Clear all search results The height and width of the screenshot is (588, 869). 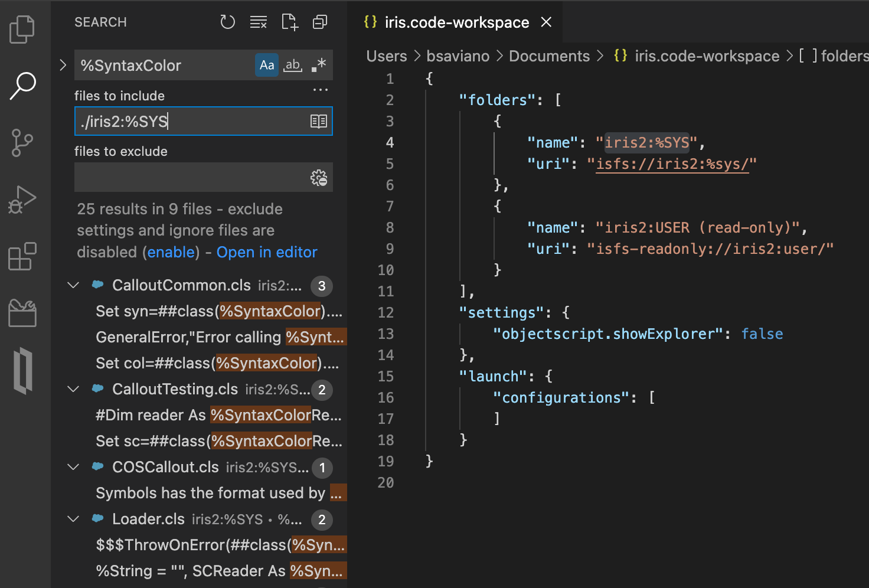click(259, 21)
